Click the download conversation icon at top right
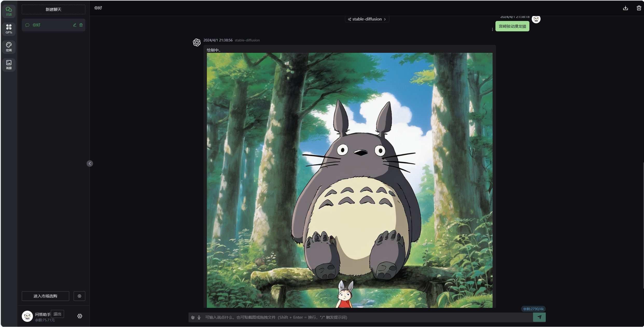Screen dimensions: 644x327 pyautogui.click(x=625, y=8)
